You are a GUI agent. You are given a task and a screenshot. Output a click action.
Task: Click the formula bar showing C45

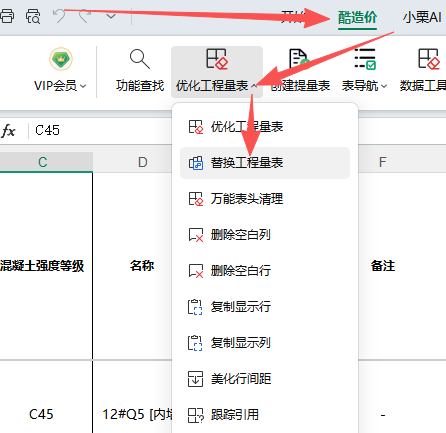(x=100, y=131)
